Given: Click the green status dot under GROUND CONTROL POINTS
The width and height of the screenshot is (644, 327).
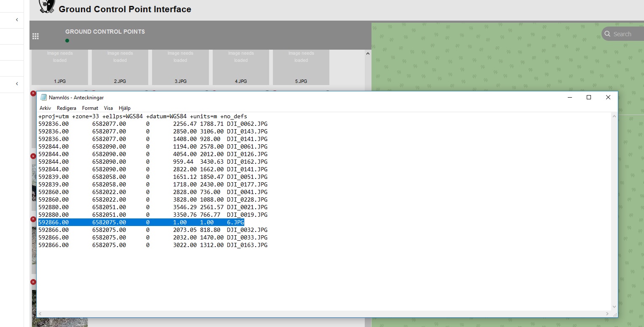Looking at the screenshot, I should pyautogui.click(x=67, y=41).
